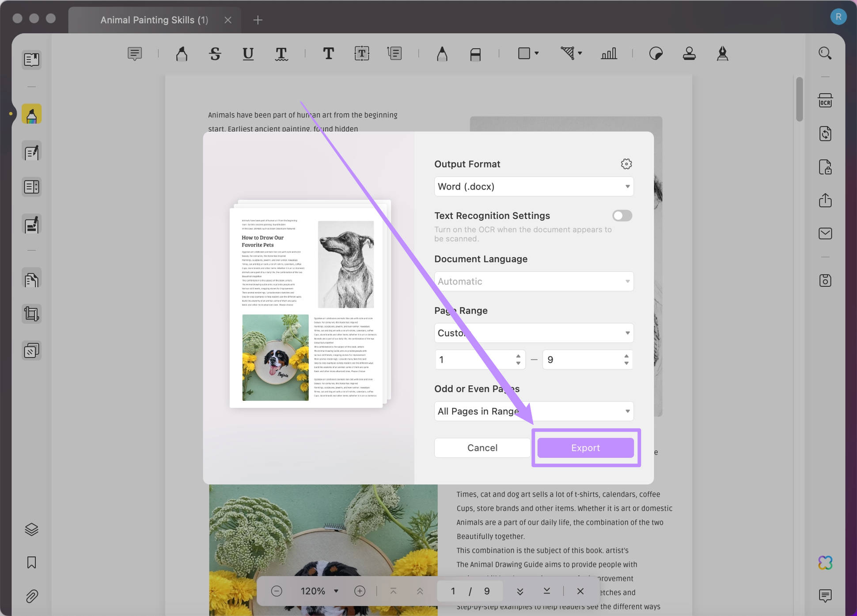Open the OCR recognition icon
The image size is (857, 616).
(825, 101)
